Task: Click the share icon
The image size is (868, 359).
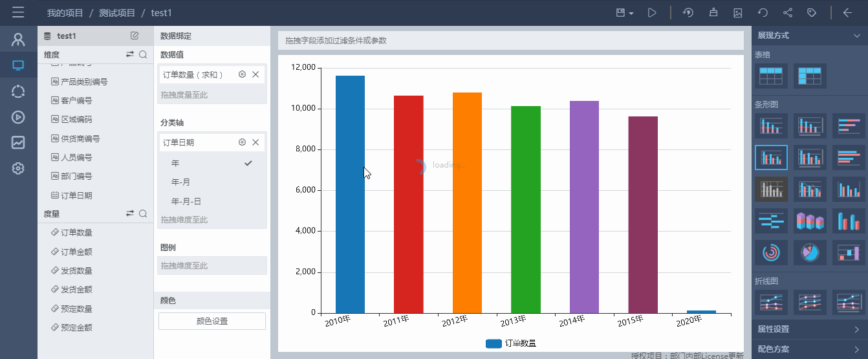Action: click(x=788, y=12)
